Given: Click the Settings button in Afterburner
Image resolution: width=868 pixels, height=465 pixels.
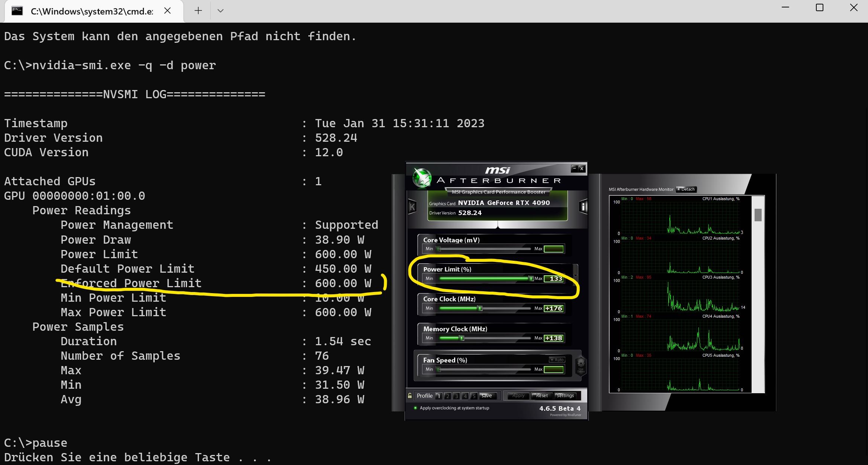Looking at the screenshot, I should 565,396.
